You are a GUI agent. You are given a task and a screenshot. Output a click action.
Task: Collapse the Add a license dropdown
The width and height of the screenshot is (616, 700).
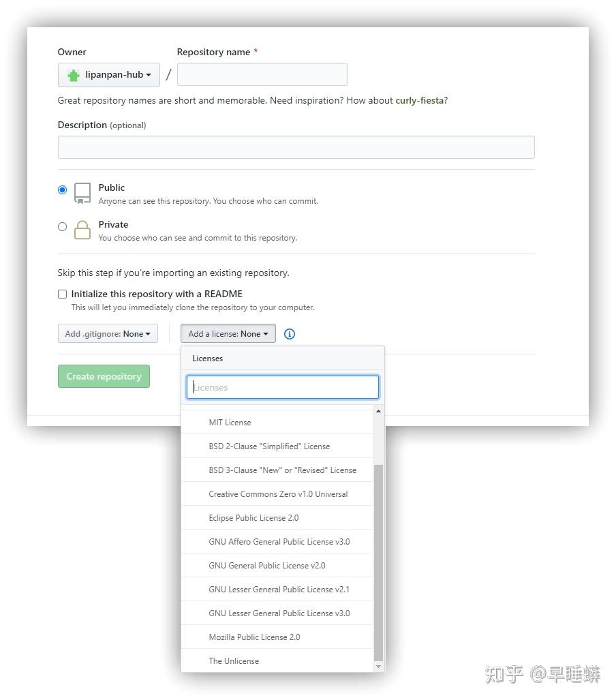click(x=228, y=334)
